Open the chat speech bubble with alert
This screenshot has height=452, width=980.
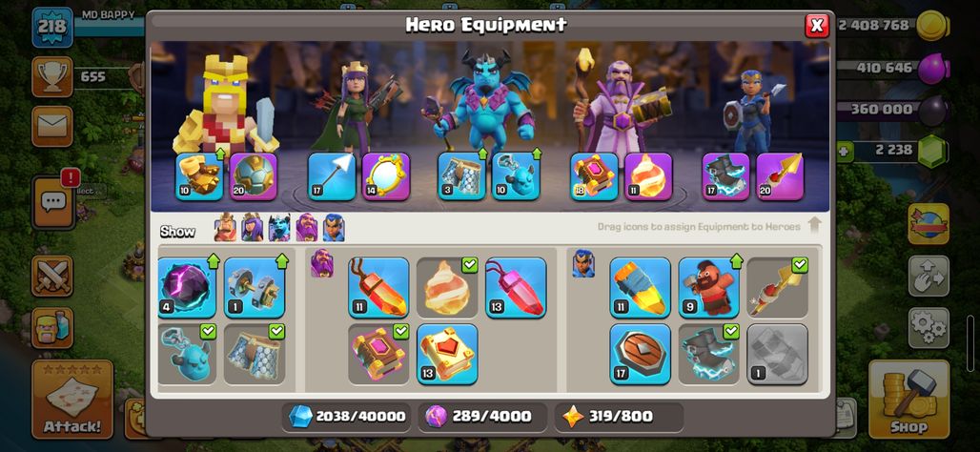tap(53, 201)
